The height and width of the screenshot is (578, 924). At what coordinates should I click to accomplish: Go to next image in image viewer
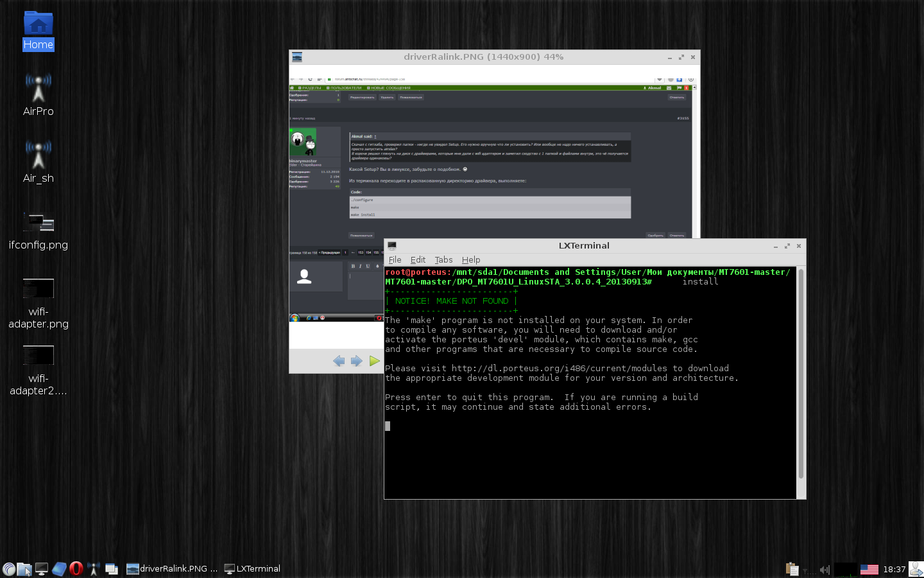click(357, 361)
